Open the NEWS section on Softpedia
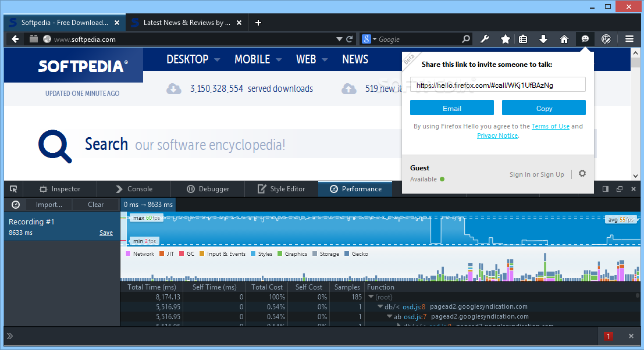The image size is (644, 350). [355, 59]
